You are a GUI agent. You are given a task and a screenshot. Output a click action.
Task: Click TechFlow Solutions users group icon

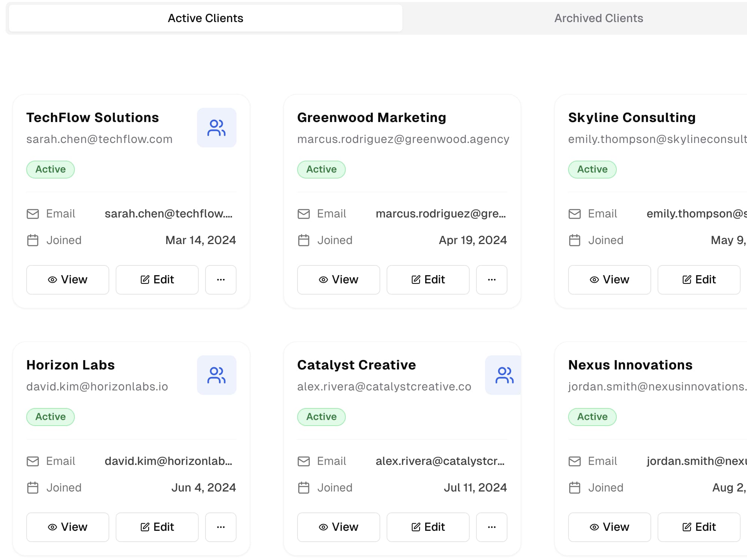click(216, 128)
